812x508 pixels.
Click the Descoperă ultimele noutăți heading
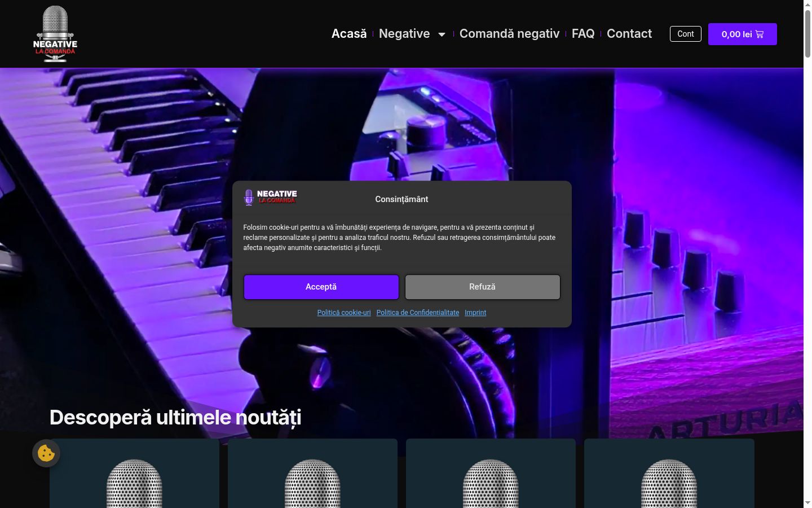(175, 418)
